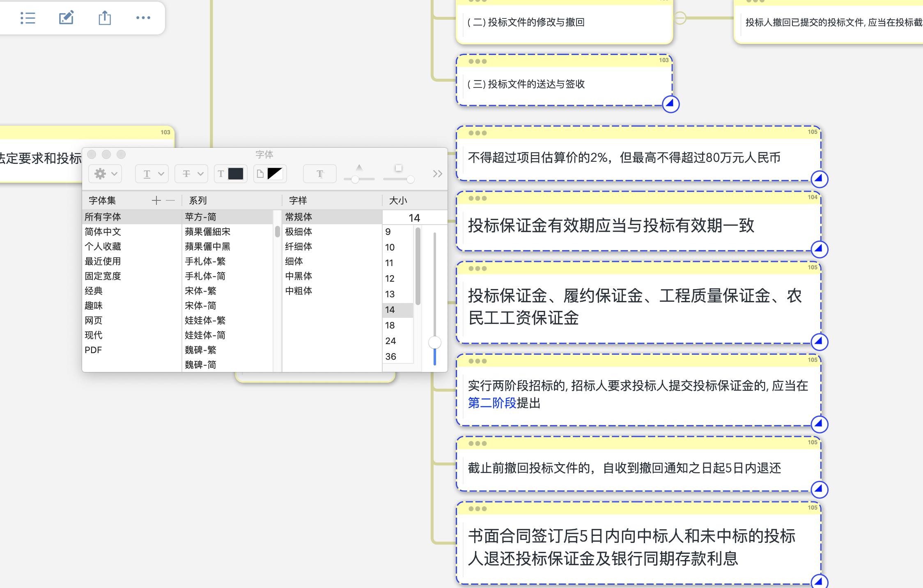Choose the 魏碑-繁 font family
The width and height of the screenshot is (923, 588).
click(227, 350)
